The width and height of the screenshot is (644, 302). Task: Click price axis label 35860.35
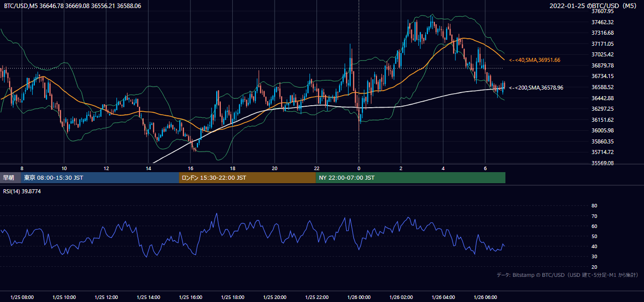[603, 141]
